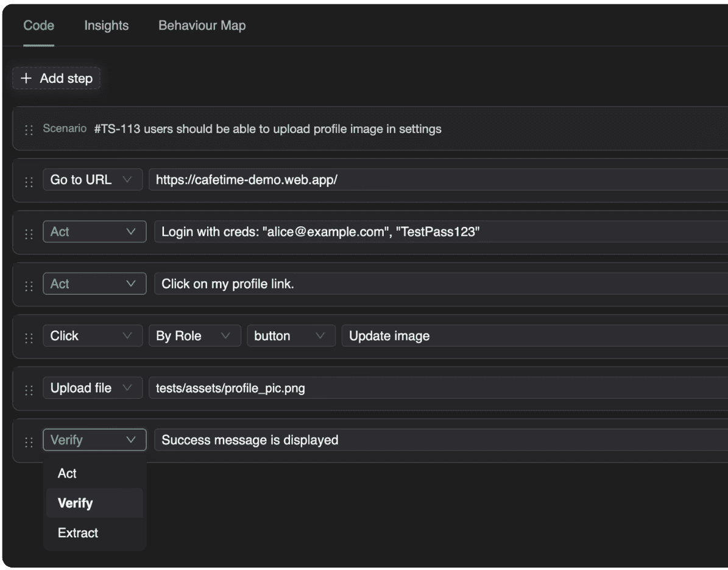Image resolution: width=728 pixels, height=570 pixels.
Task: Click drag handle on Login step
Action: click(29, 234)
